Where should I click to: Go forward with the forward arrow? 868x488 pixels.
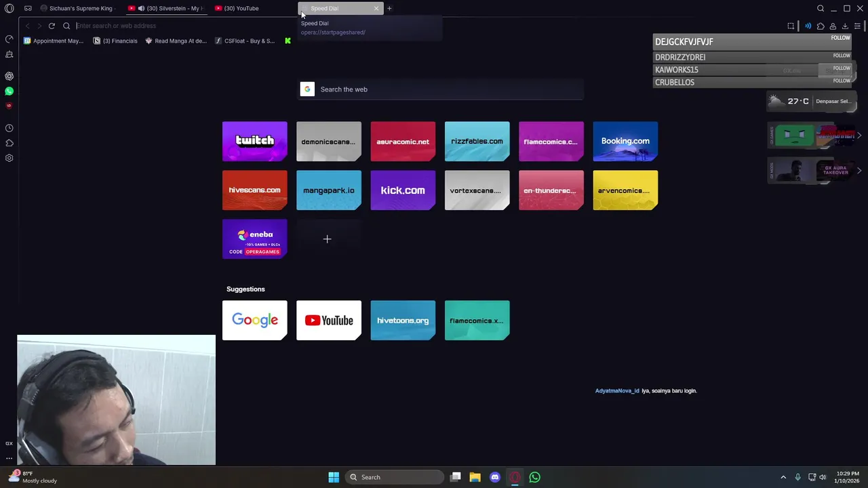39,26
